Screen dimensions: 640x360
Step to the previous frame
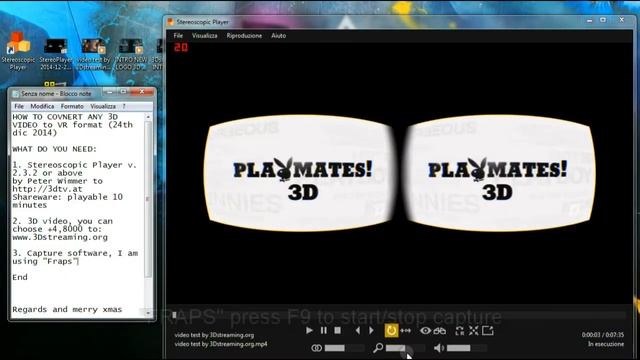pyautogui.click(x=358, y=330)
